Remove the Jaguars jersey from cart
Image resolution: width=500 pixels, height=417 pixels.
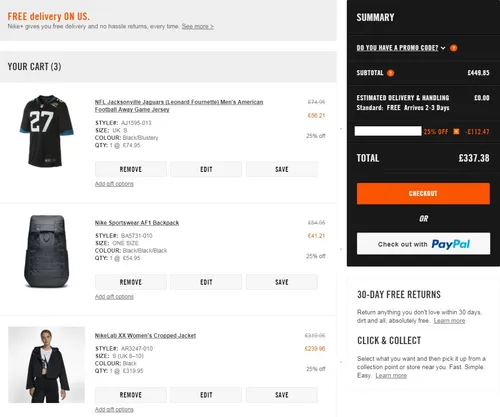(x=131, y=169)
